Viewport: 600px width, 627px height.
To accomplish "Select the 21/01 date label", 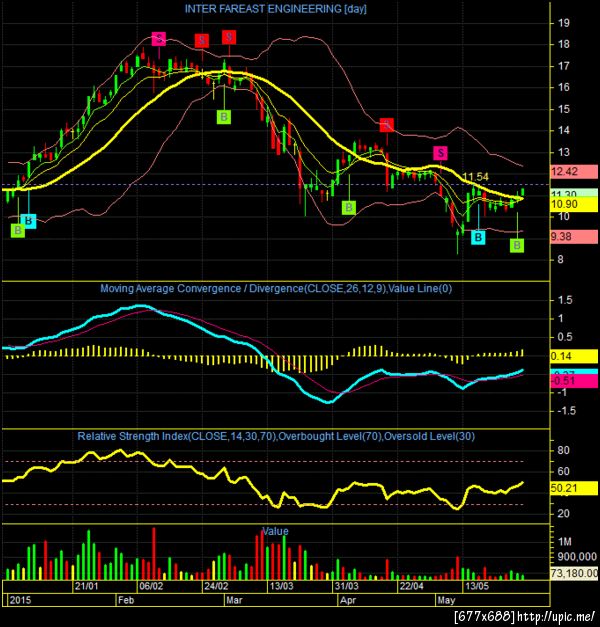I will (x=86, y=586).
